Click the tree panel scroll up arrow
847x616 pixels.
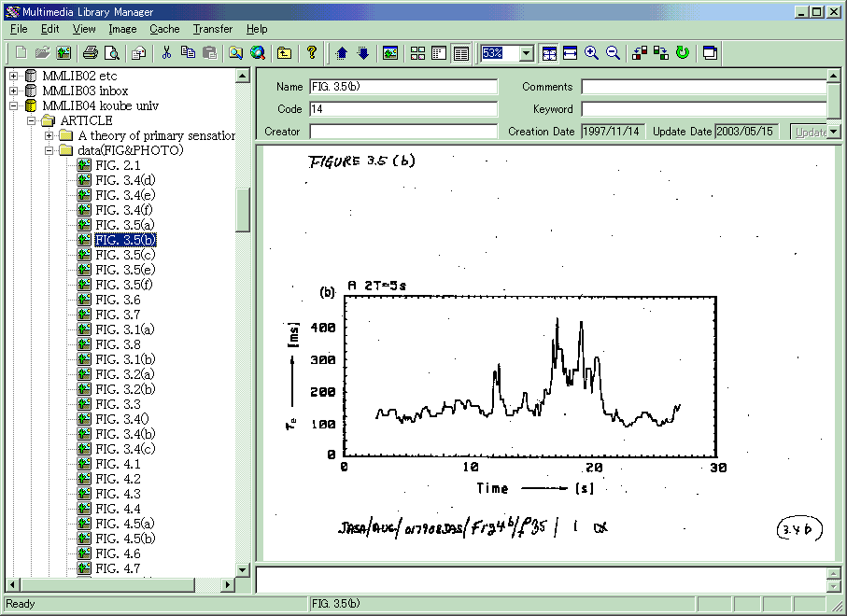coord(243,76)
